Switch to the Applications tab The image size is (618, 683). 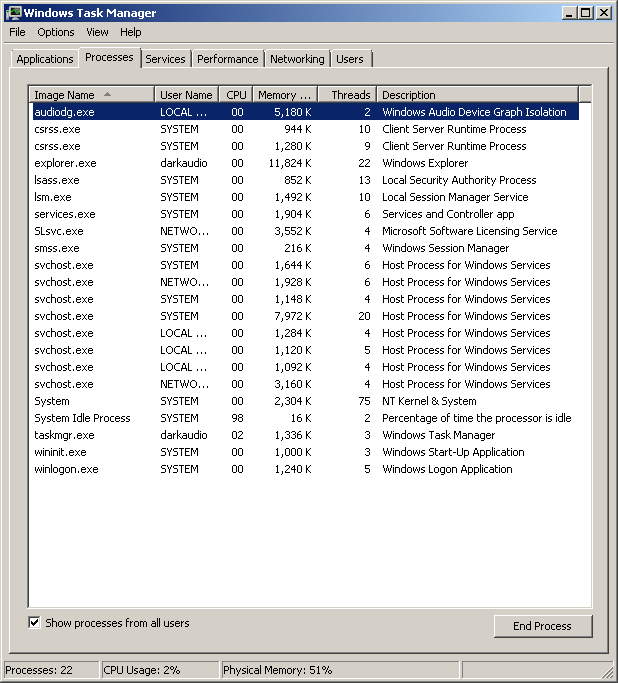click(45, 59)
